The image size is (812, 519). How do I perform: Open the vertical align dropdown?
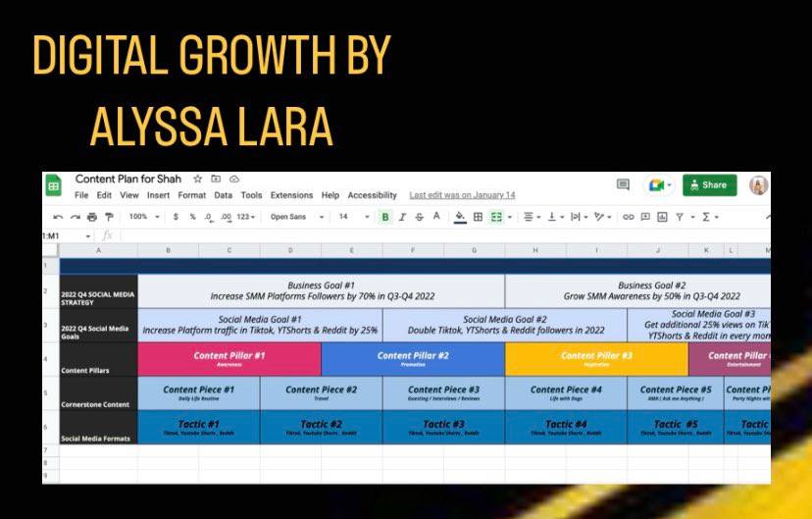click(x=555, y=217)
